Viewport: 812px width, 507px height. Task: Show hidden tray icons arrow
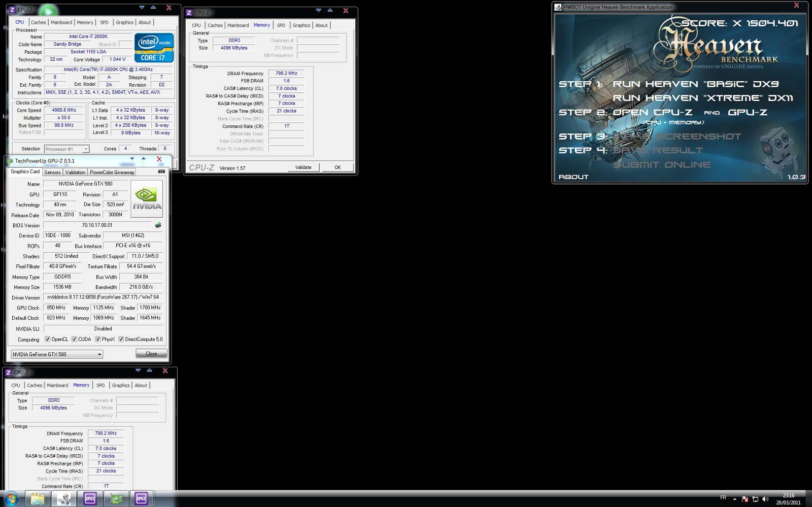tap(735, 499)
